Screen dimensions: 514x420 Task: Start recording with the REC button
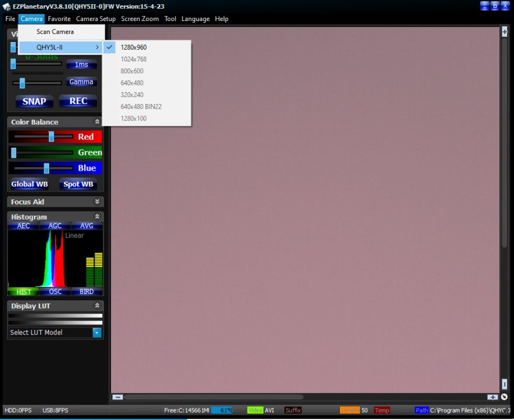(x=78, y=101)
